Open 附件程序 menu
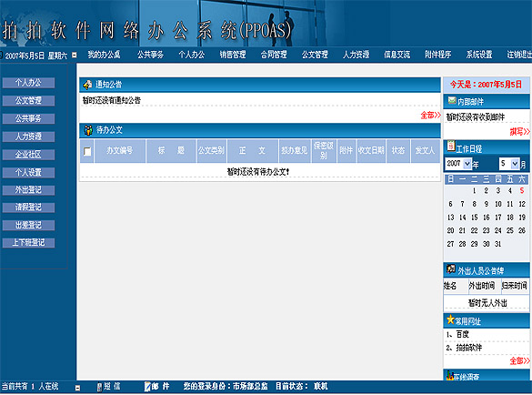 [438, 55]
